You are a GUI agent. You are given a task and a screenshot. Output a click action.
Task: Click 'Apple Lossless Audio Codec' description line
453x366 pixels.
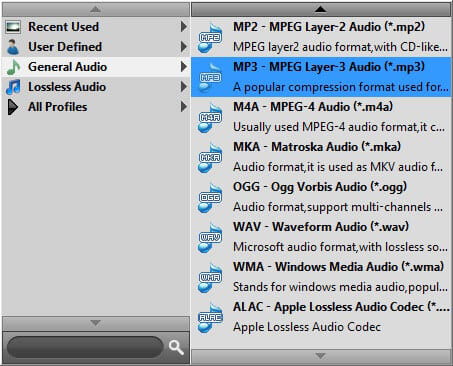[x=307, y=327]
